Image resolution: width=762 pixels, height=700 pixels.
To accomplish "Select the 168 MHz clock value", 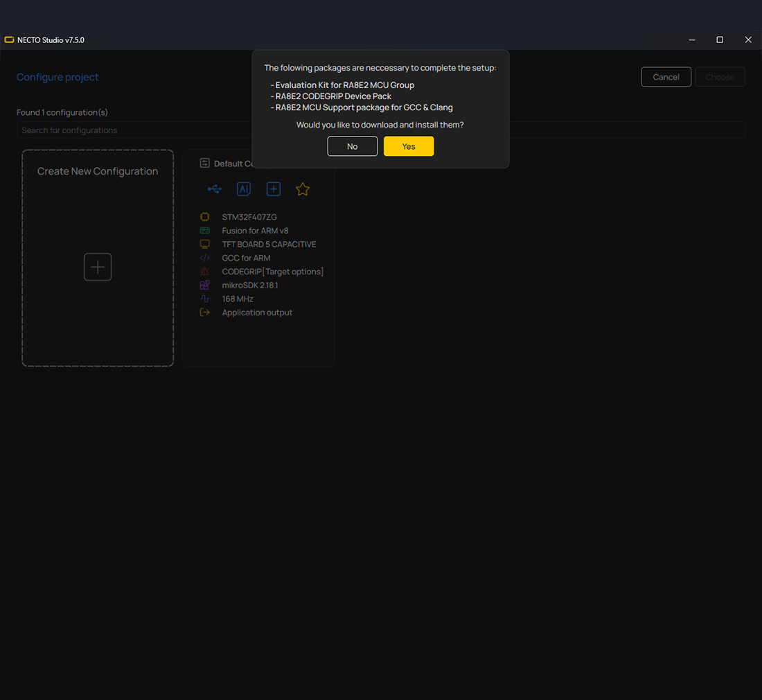I will 238,299.
